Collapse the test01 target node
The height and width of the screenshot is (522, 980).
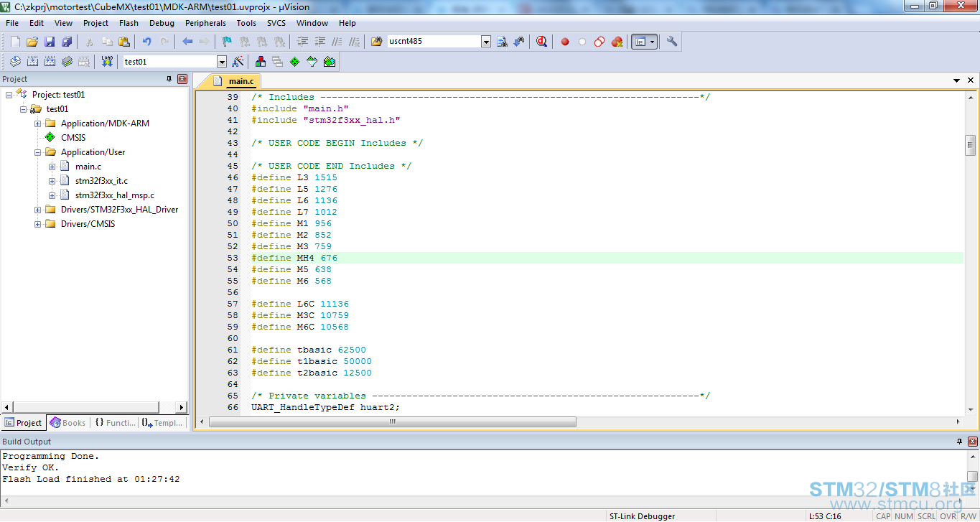click(x=24, y=109)
